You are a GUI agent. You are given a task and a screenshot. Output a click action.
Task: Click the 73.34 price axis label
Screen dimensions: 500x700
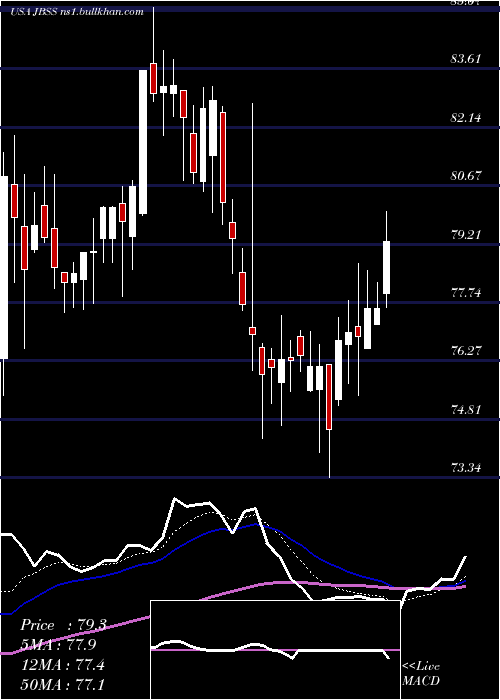click(x=466, y=468)
